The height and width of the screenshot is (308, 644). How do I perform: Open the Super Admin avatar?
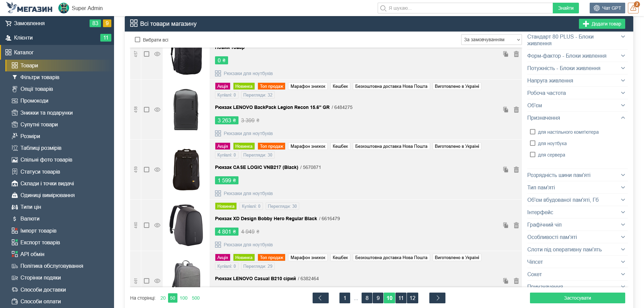tap(64, 8)
